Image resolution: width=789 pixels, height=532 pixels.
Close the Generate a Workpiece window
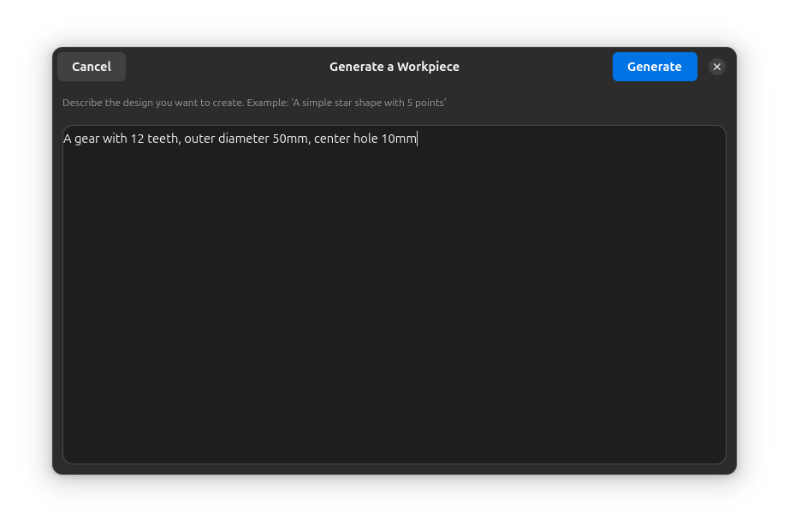[716, 66]
